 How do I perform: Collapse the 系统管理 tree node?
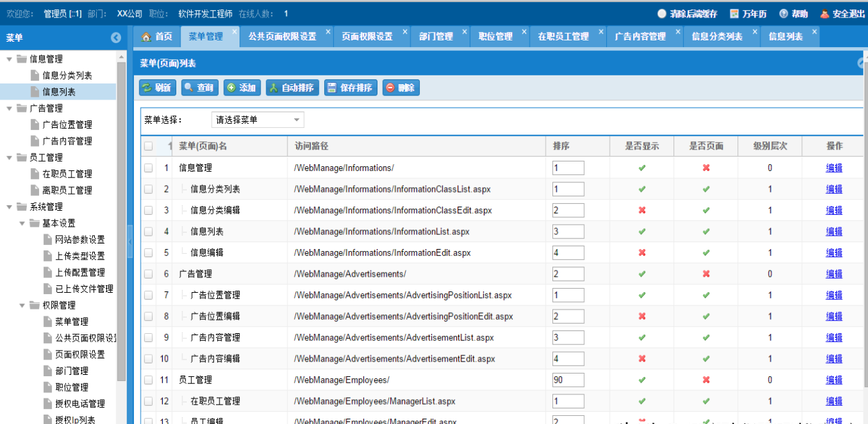tap(9, 207)
